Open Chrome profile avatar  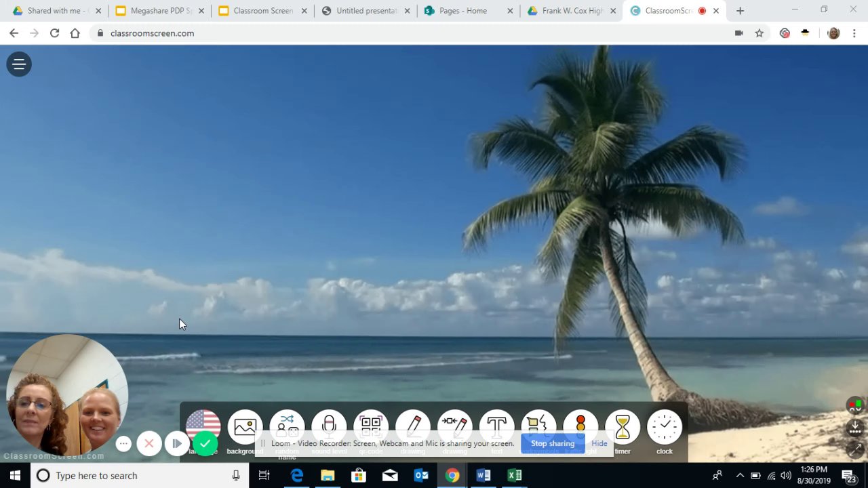click(x=834, y=33)
